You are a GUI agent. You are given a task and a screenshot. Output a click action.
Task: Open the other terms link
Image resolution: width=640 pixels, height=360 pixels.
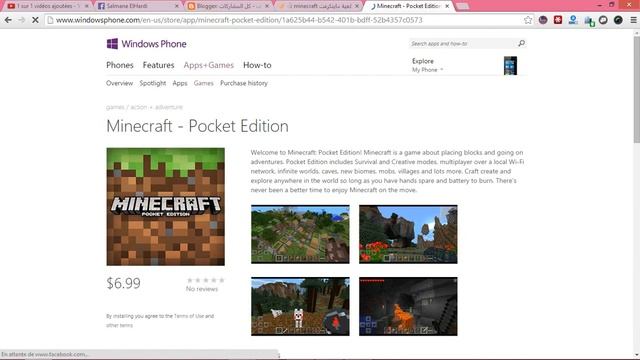(119, 325)
